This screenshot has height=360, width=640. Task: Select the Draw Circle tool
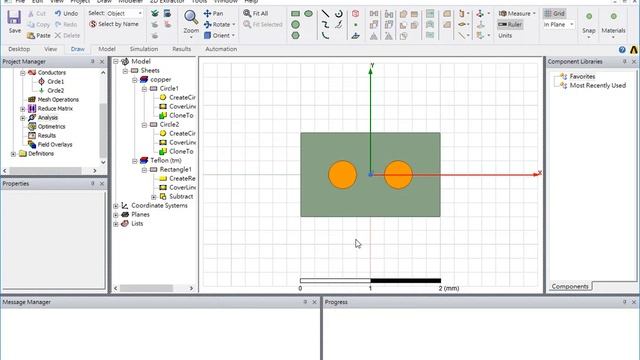(x=296, y=24)
